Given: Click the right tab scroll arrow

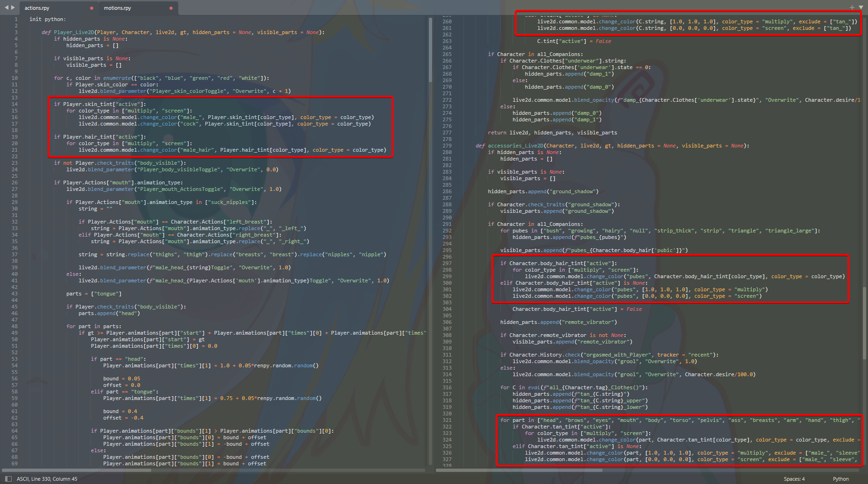Looking at the screenshot, I should pos(13,7).
